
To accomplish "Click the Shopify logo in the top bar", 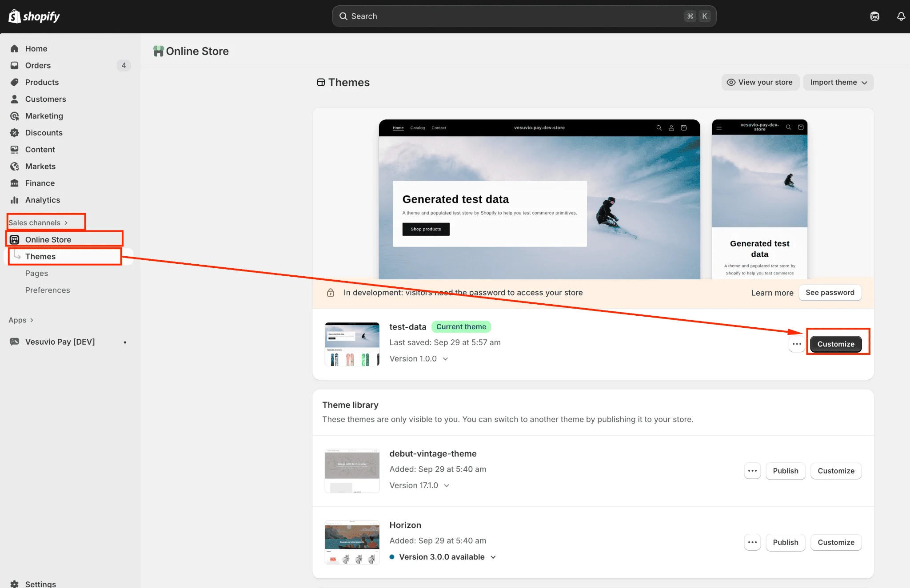I will [14, 16].
